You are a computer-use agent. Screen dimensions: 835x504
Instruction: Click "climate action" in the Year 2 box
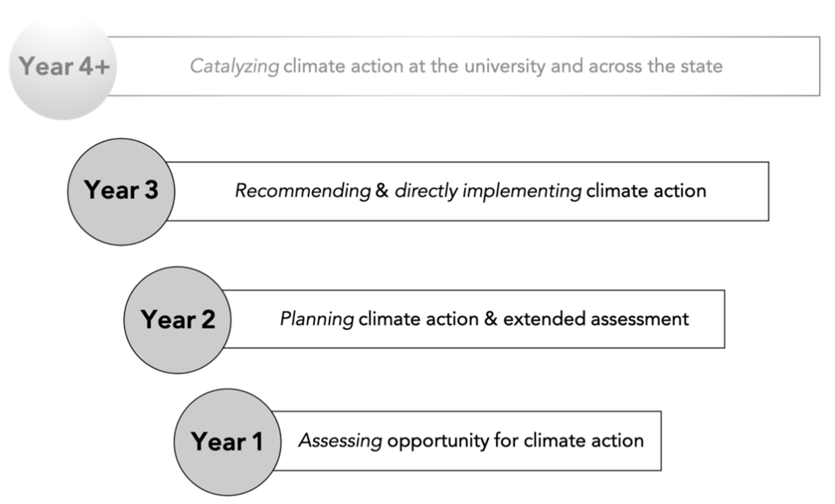[x=418, y=319]
